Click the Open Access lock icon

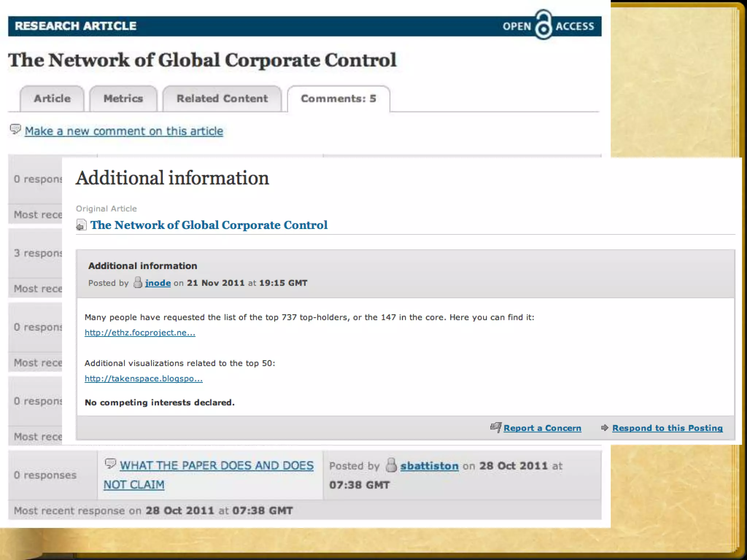(543, 25)
